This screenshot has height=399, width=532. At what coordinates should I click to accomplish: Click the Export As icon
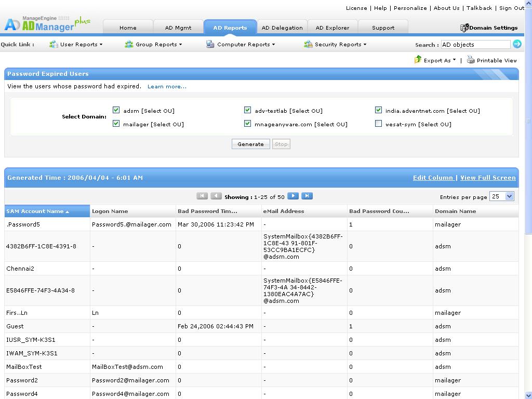(418, 60)
